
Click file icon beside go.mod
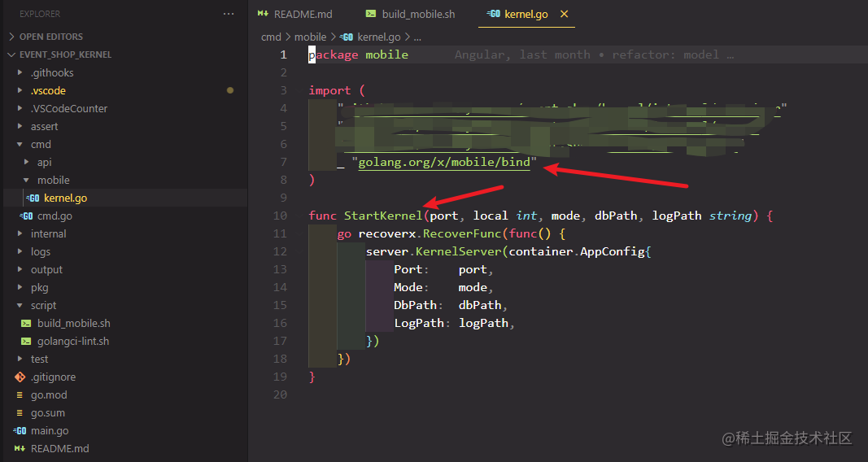[x=20, y=394]
